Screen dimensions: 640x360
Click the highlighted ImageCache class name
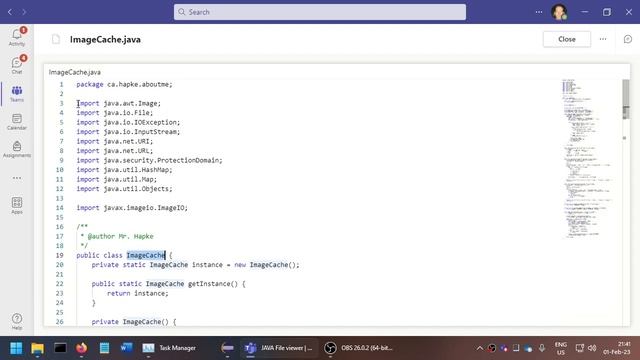(146, 255)
